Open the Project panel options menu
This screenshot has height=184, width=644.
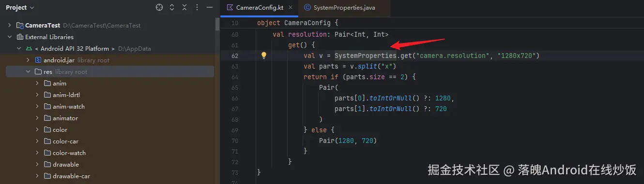click(x=197, y=8)
